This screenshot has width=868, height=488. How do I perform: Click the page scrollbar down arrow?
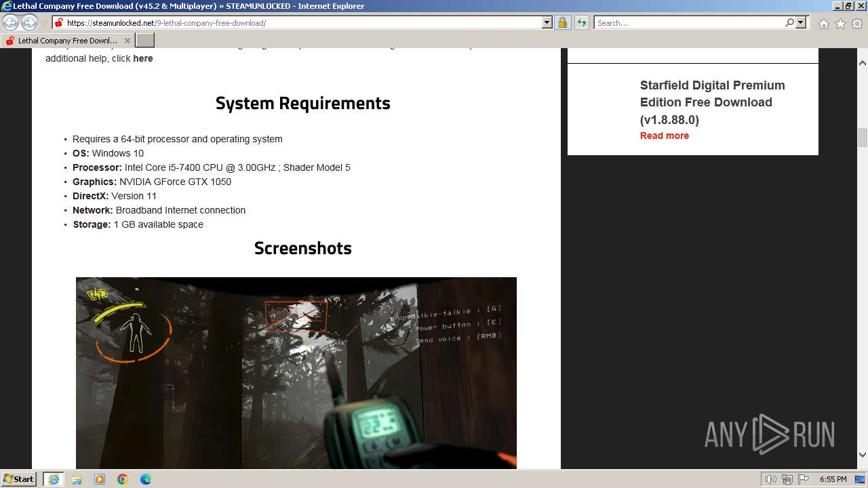863,455
